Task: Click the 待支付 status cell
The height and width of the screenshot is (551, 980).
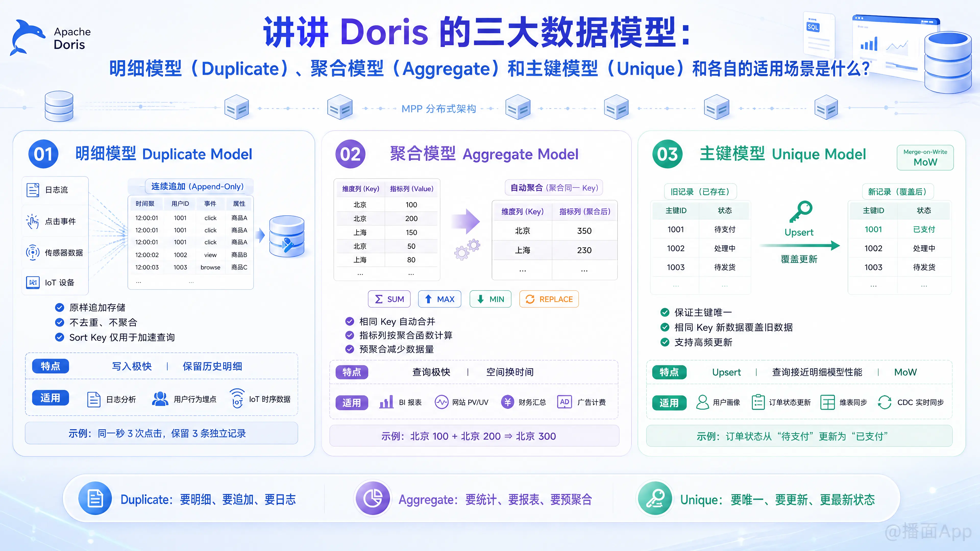Action: 725,229
